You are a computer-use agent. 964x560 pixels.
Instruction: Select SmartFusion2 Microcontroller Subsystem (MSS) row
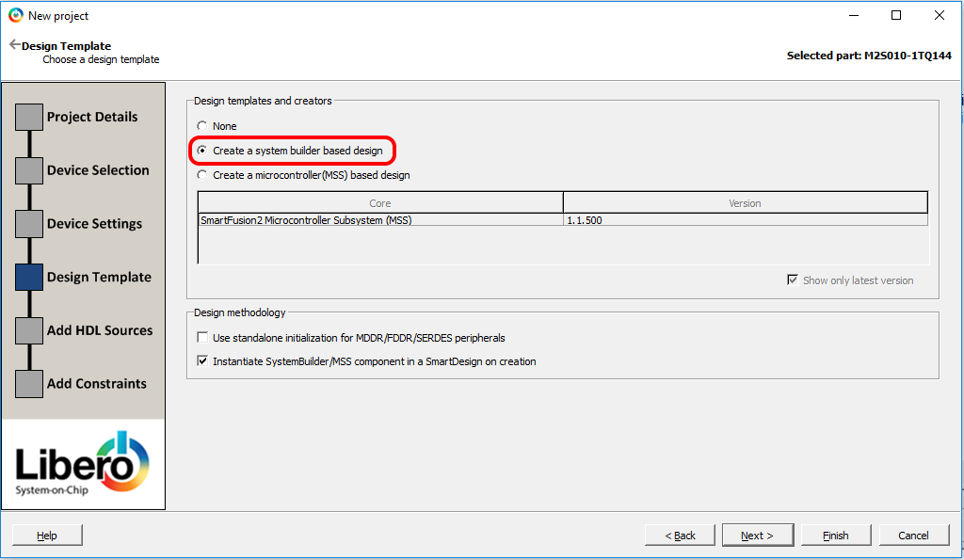pyautogui.click(x=563, y=220)
